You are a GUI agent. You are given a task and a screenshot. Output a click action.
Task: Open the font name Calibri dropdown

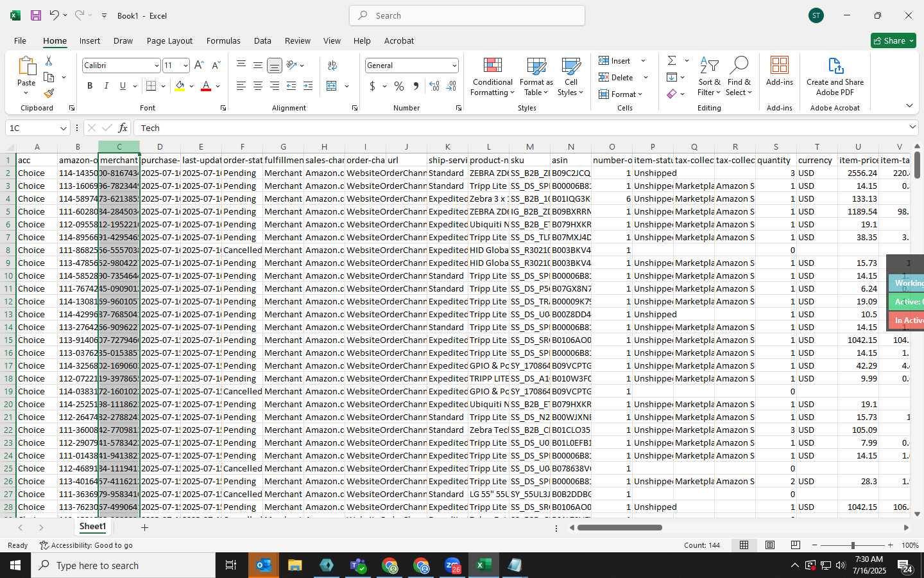coord(156,66)
